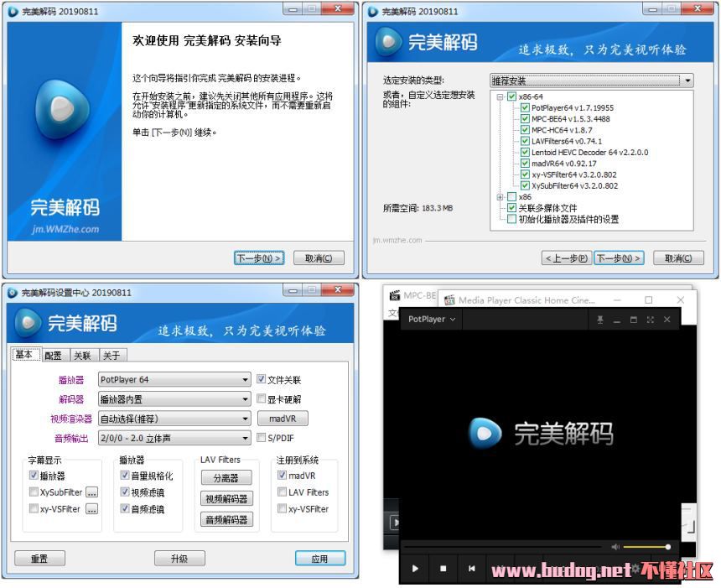The width and height of the screenshot is (721, 588).
Task: Pin PotPlayer window on top
Action: (599, 320)
